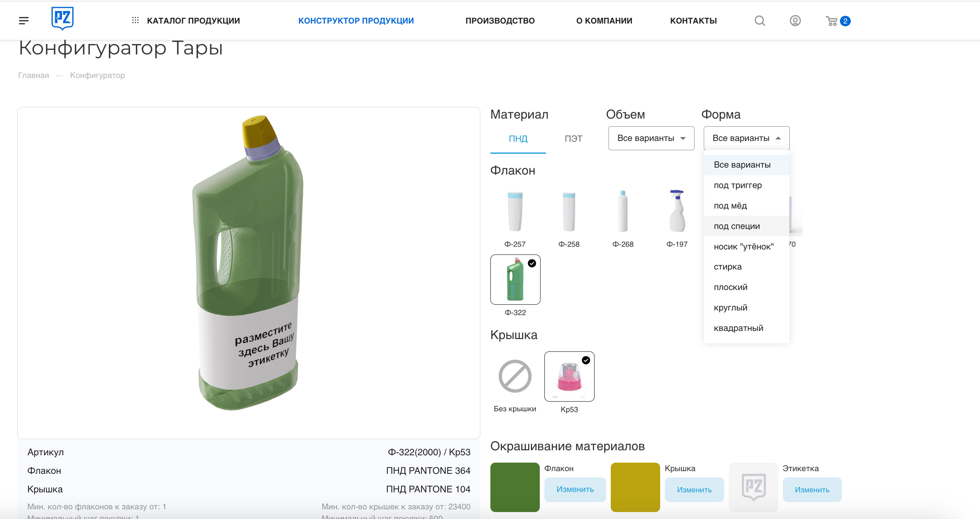The image size is (980, 519).
Task: Choose под триггер shape option
Action: [747, 185]
